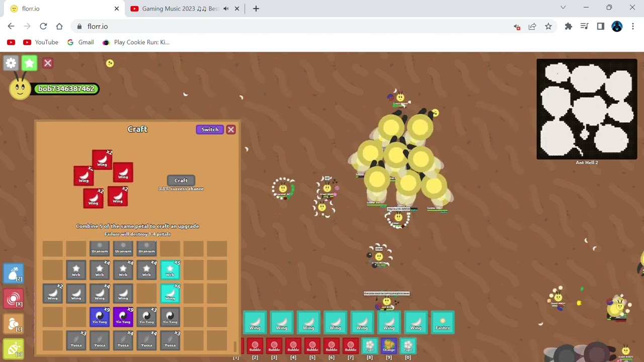The width and height of the screenshot is (644, 362).
Task: Share this page from the address bar
Action: (x=532, y=27)
